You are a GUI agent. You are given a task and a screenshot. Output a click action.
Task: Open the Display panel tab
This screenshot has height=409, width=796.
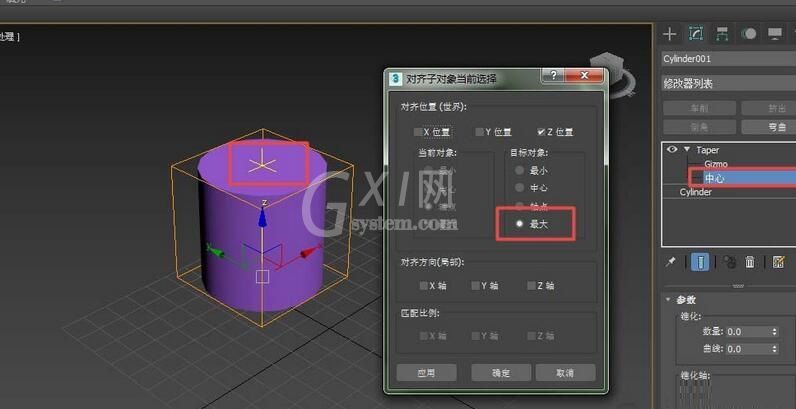pyautogui.click(x=774, y=34)
